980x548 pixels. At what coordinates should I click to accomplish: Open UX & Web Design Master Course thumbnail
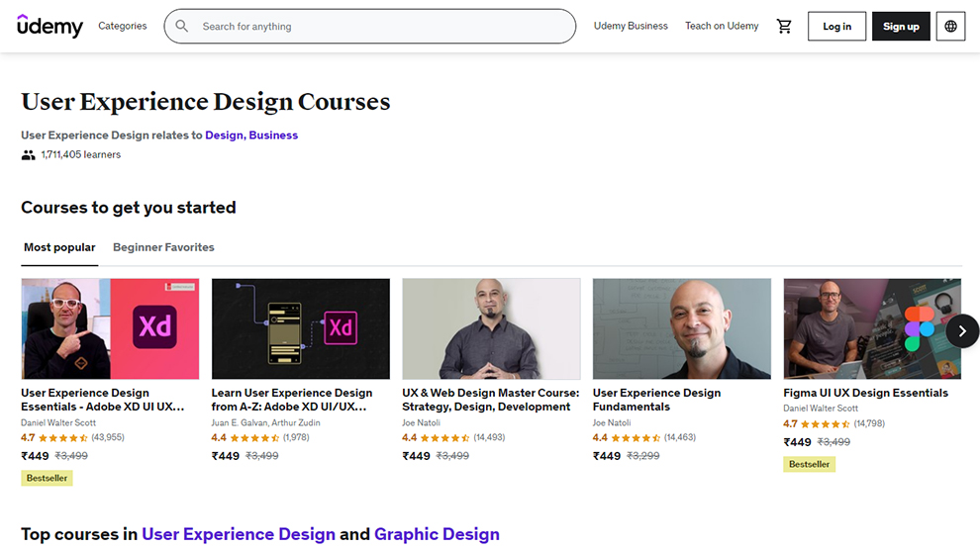(491, 328)
